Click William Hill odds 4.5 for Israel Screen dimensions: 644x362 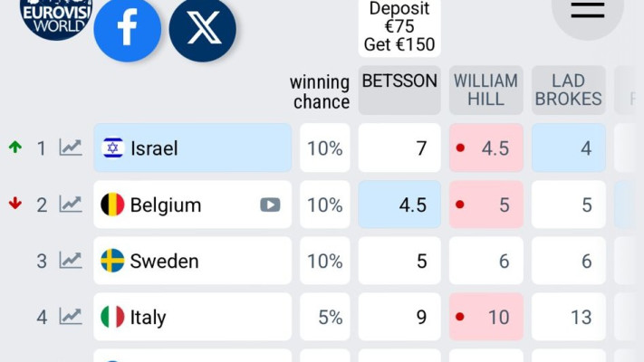click(x=485, y=148)
